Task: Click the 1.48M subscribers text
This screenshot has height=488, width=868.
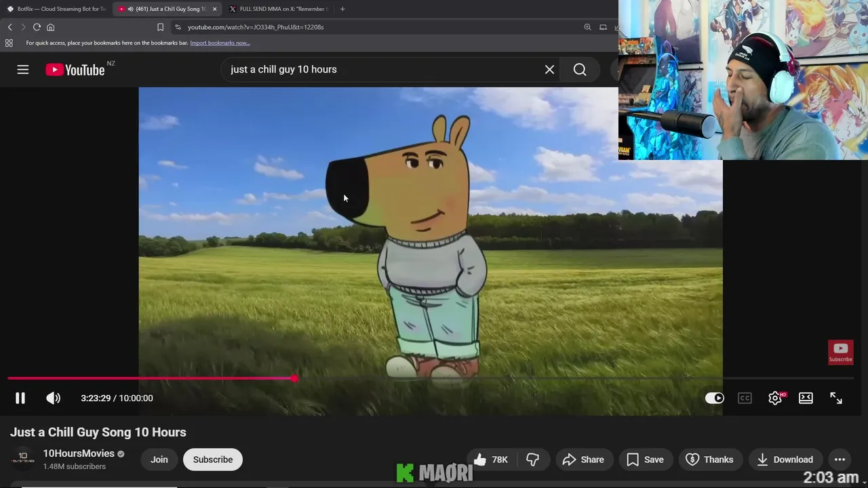Action: click(75, 467)
